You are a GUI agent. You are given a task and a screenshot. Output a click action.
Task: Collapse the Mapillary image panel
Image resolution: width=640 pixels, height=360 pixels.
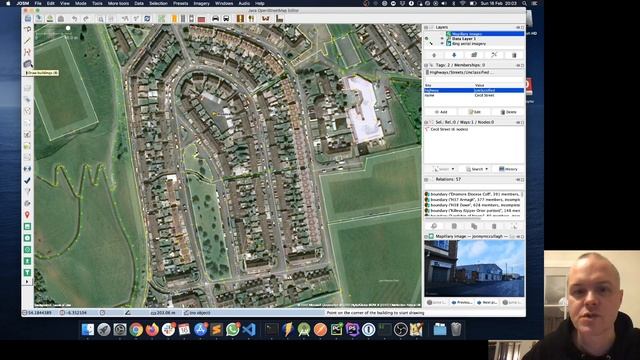pyautogui.click(x=426, y=236)
